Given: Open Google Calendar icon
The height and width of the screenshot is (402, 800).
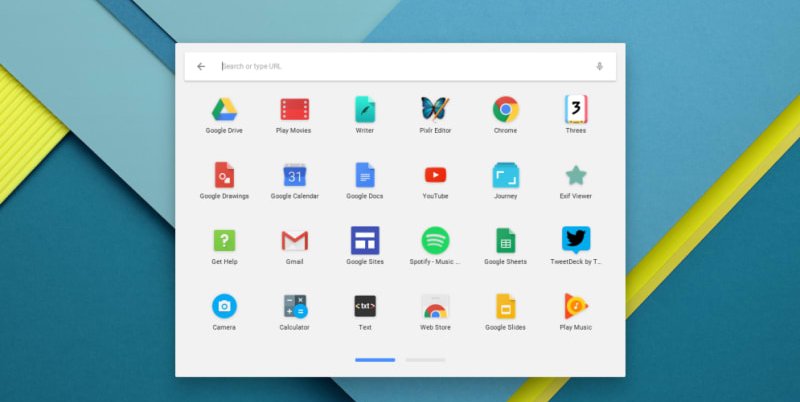Looking at the screenshot, I should tap(294, 175).
